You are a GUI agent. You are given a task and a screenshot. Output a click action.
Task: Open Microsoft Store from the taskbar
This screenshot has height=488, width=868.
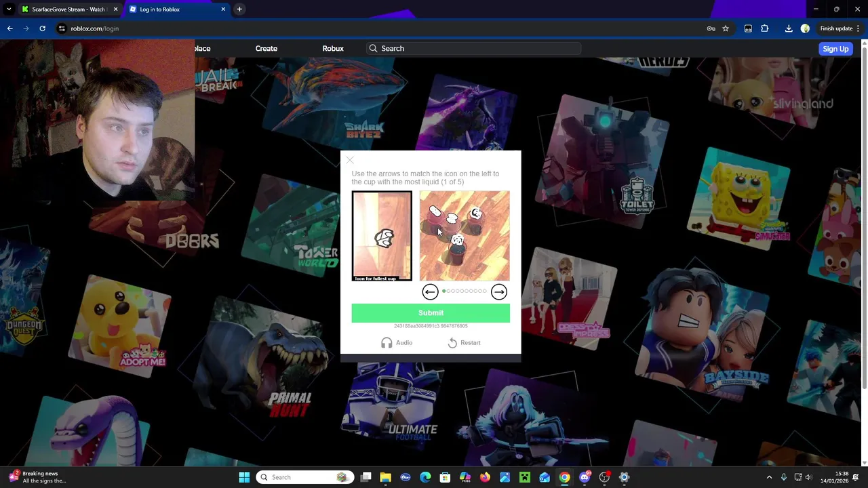click(445, 477)
